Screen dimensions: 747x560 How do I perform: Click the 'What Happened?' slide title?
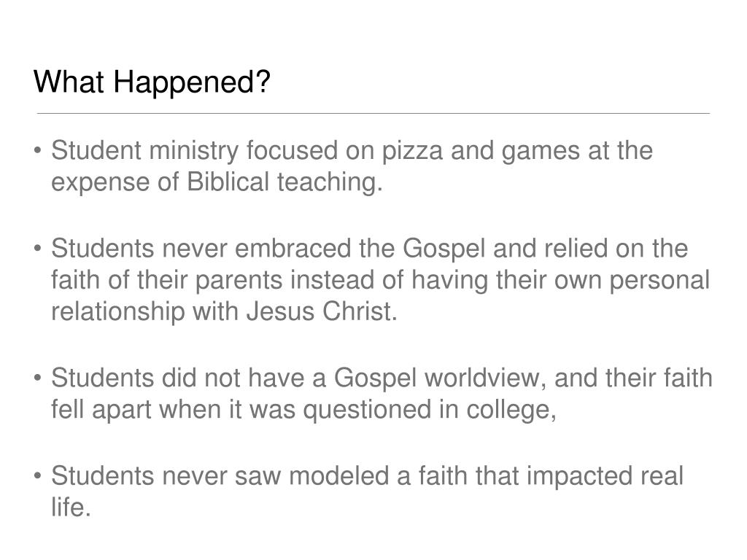(x=152, y=82)
